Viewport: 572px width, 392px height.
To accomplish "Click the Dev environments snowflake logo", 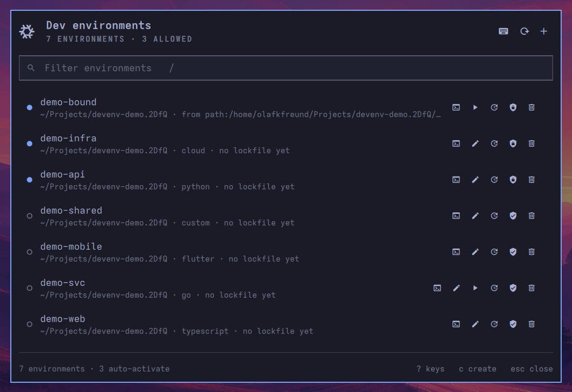I will tap(27, 31).
